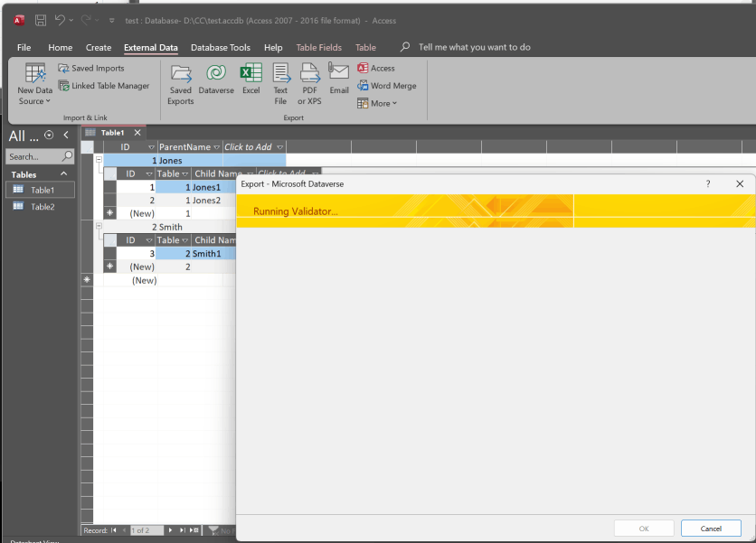Open ParentName column filter dropdown
This screenshot has width=756, height=543.
click(x=216, y=147)
